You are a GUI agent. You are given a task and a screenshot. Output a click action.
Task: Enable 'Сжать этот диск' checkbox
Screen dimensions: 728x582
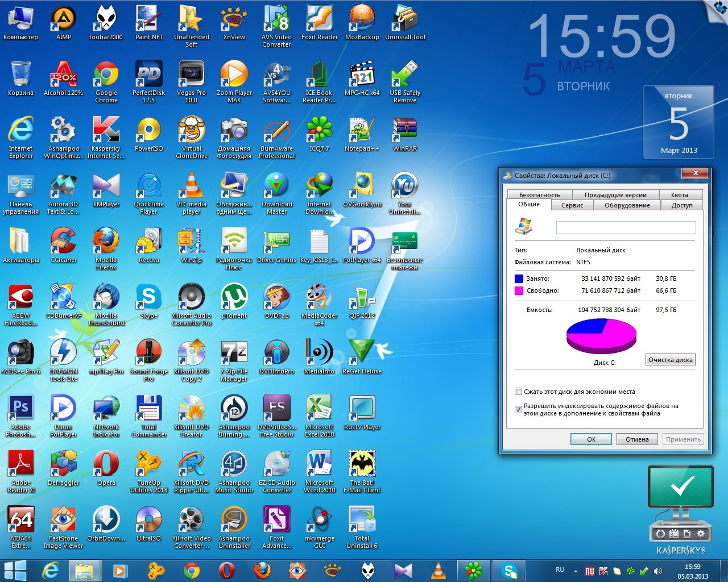[x=518, y=392]
